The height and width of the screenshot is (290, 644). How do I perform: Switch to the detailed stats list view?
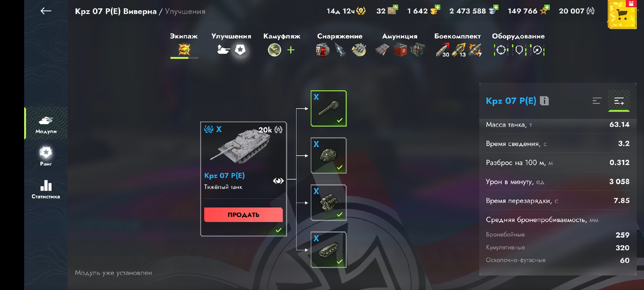(619, 101)
